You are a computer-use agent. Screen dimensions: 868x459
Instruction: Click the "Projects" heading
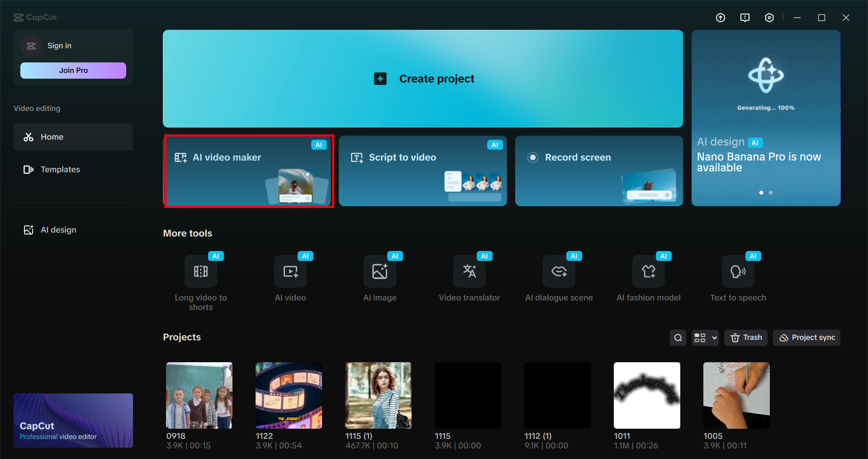182,337
